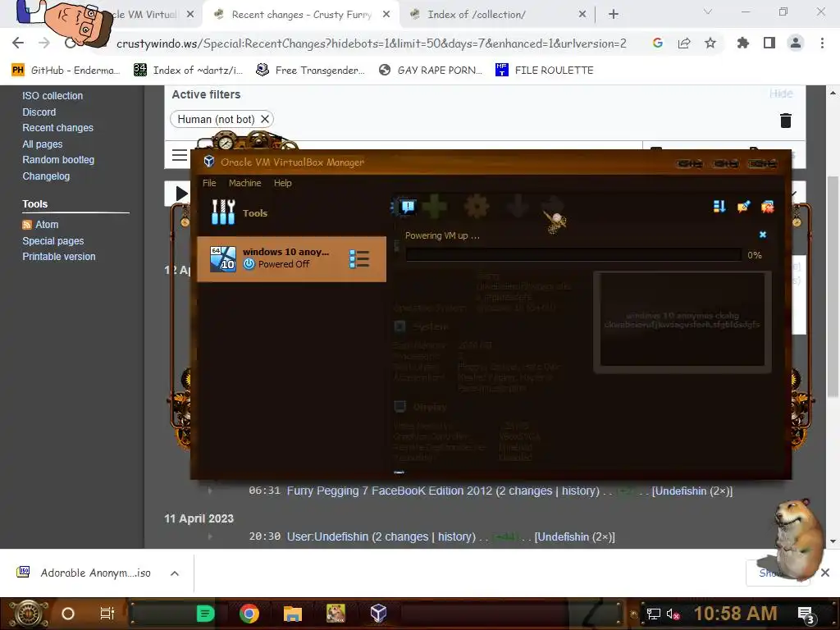The height and width of the screenshot is (630, 840).
Task: Open File Explorer from the taskbar
Action: coord(293,614)
